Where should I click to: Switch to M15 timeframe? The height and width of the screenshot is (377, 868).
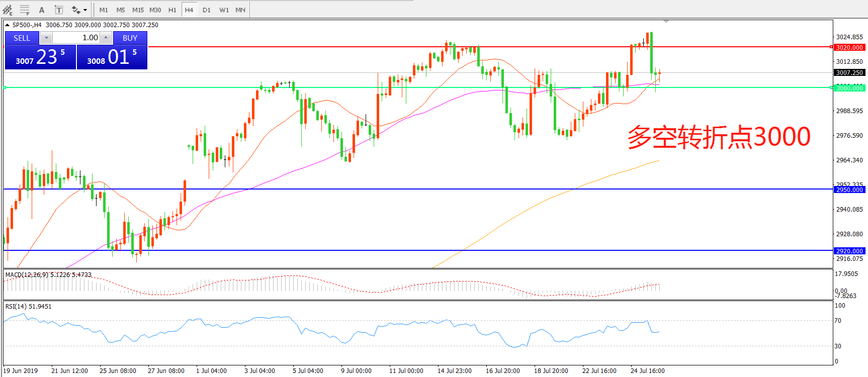(138, 10)
